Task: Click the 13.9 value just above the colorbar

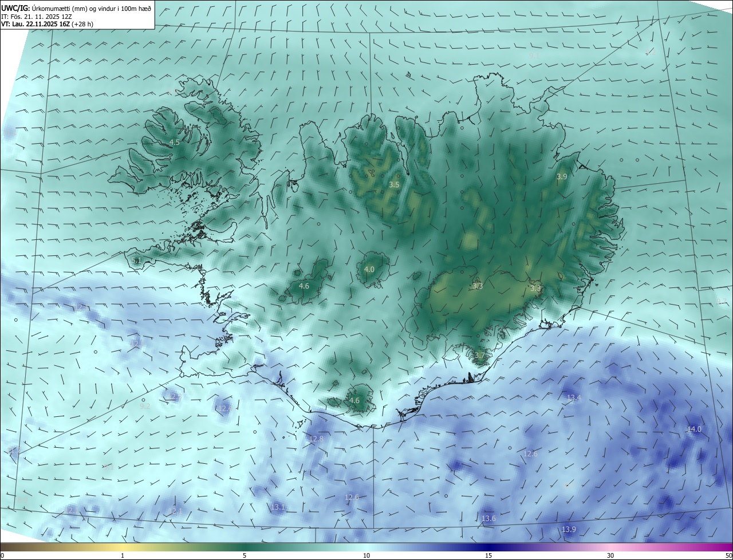Action: coord(569,530)
